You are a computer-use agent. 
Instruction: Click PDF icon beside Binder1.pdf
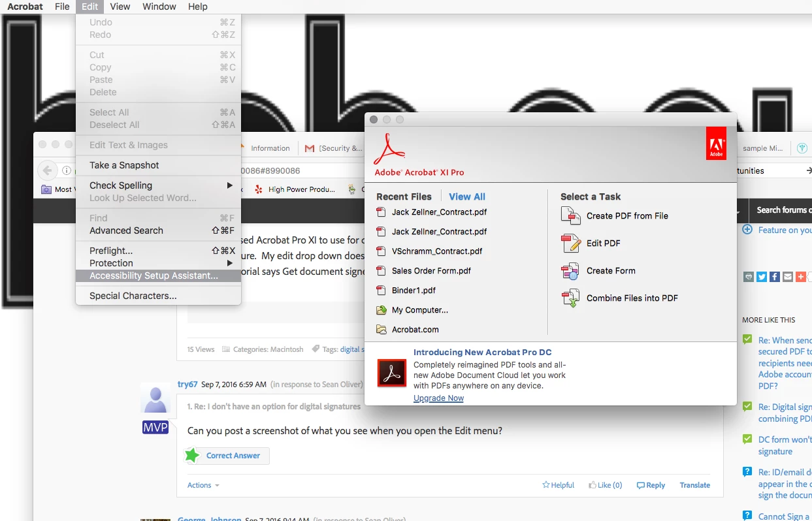click(x=382, y=291)
